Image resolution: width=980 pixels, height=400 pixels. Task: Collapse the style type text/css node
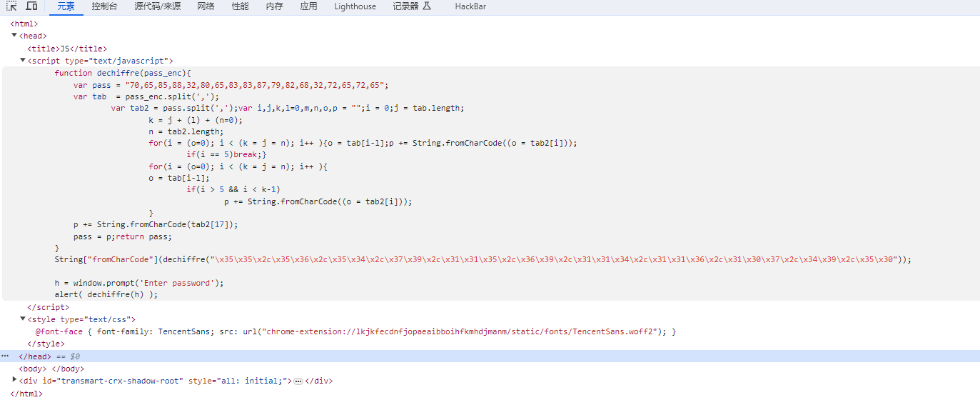(x=23, y=319)
